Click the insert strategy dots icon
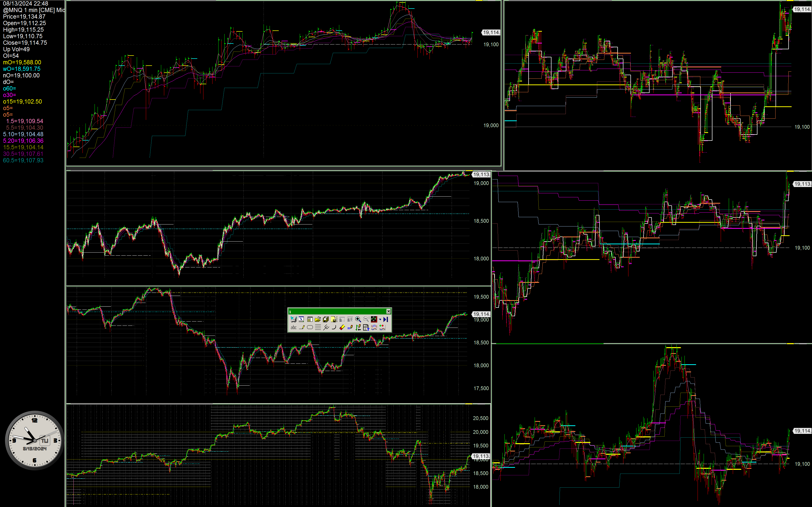The height and width of the screenshot is (507, 812). click(382, 328)
